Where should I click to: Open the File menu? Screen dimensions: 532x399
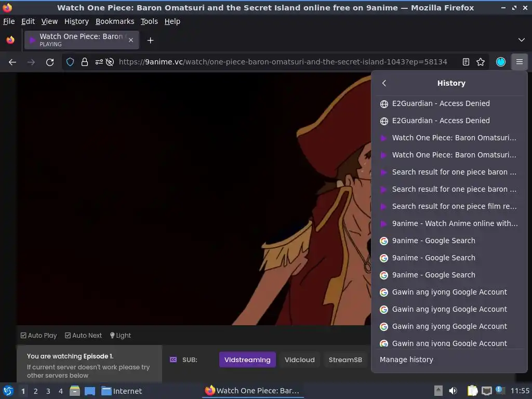(9, 21)
